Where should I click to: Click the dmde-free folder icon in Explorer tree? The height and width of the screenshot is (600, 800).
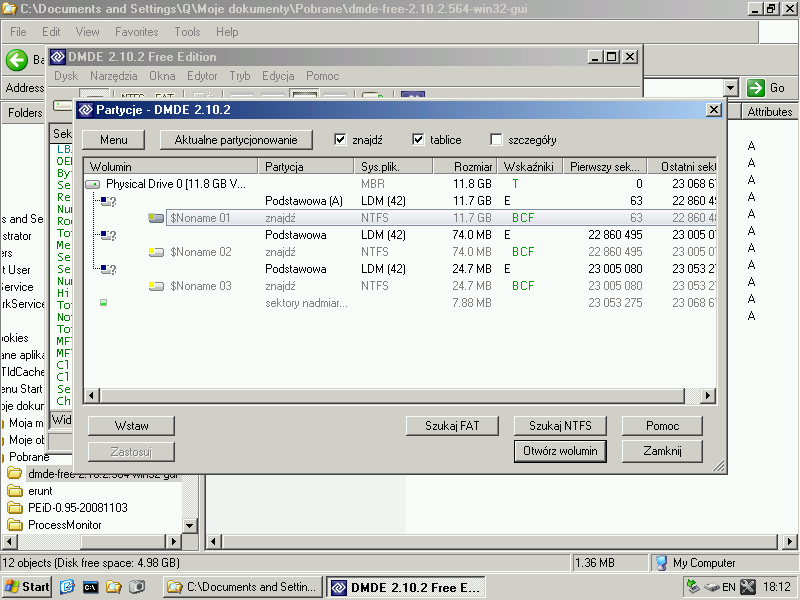pos(15,474)
